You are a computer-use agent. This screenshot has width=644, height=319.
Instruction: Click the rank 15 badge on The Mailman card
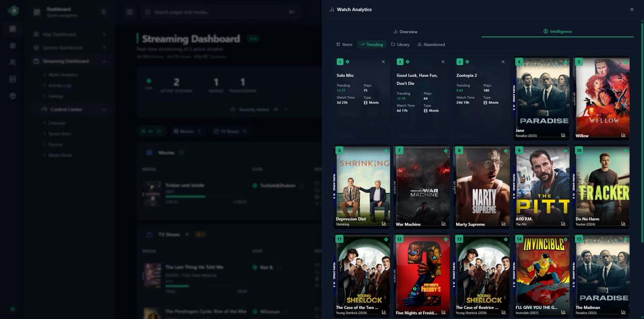tap(579, 238)
